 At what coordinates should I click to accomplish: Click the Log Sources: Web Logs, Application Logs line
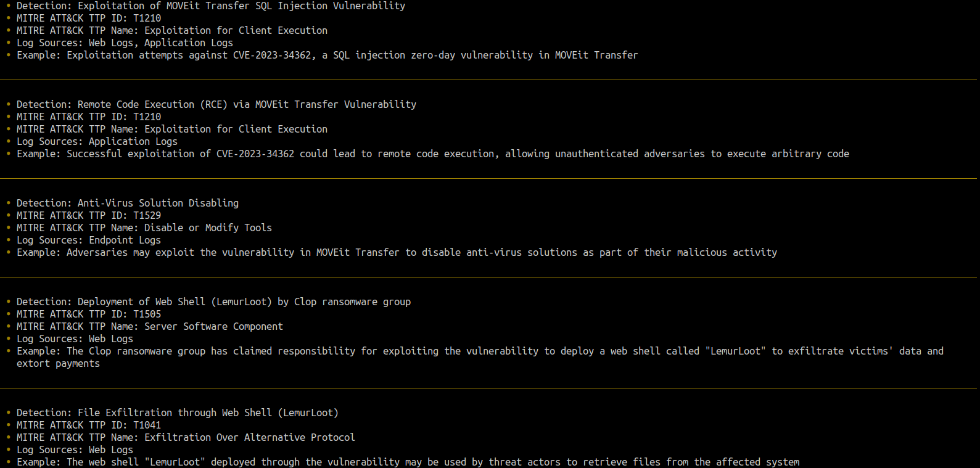tap(125, 43)
